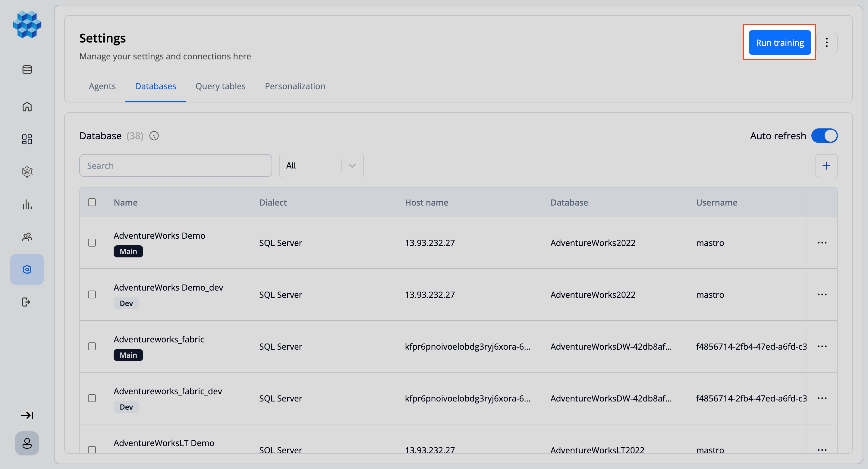The height and width of the screenshot is (469, 868).
Task: Open the dashboard grid icon in sidebar
Action: (x=27, y=139)
